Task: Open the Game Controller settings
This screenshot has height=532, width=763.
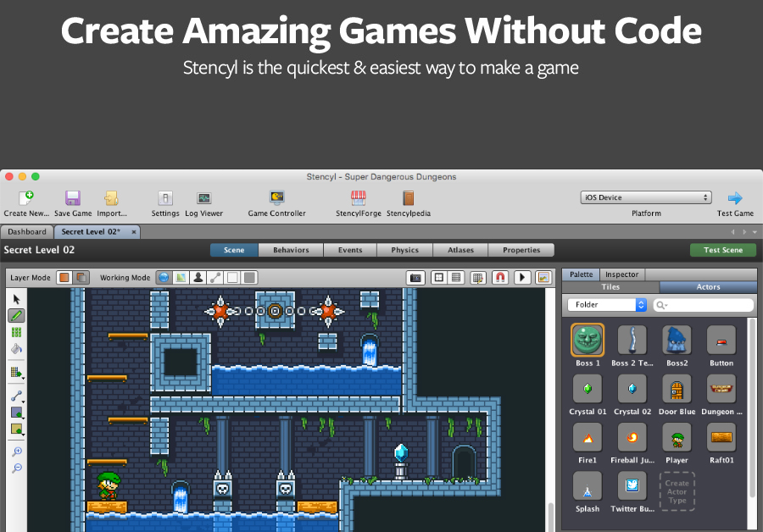Action: (x=276, y=198)
